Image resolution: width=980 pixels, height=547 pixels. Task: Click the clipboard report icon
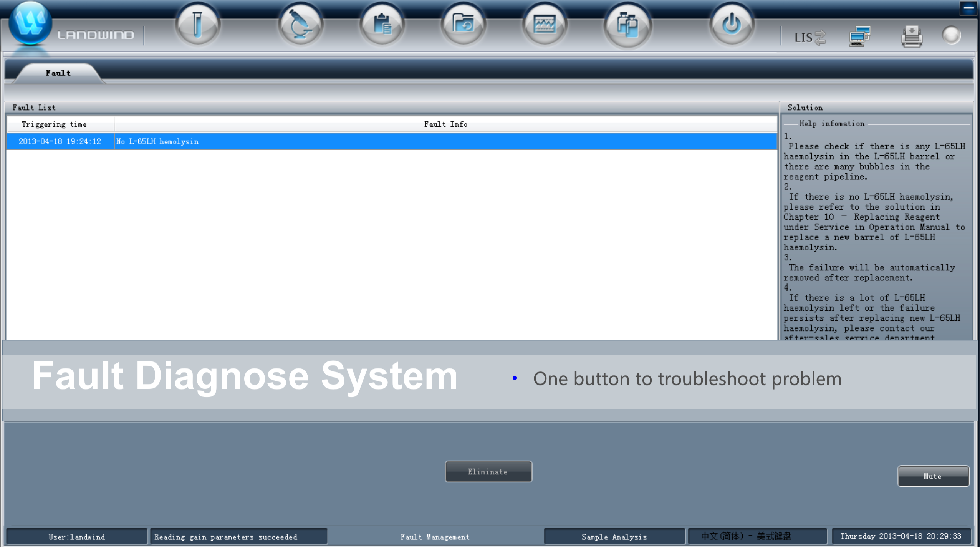382,25
